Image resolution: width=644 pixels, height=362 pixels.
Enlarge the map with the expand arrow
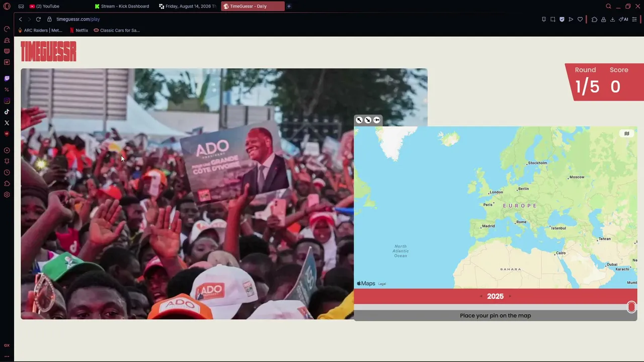[x=359, y=120]
